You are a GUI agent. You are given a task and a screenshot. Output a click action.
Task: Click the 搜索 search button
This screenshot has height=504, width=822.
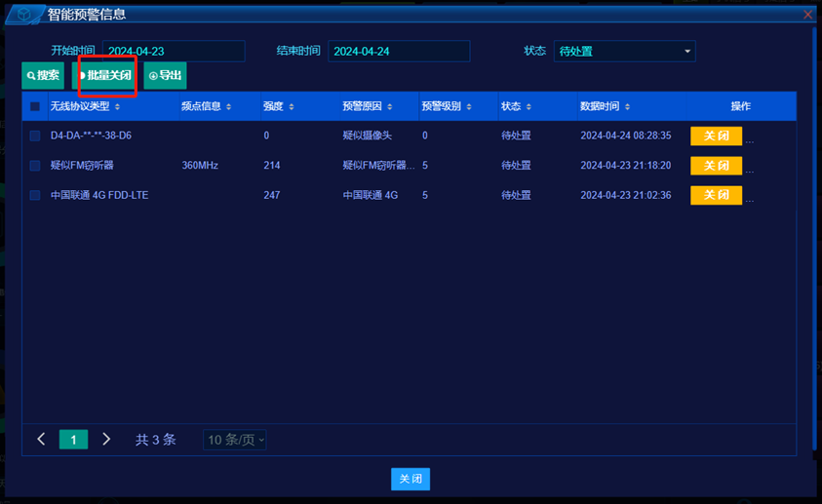pos(43,75)
